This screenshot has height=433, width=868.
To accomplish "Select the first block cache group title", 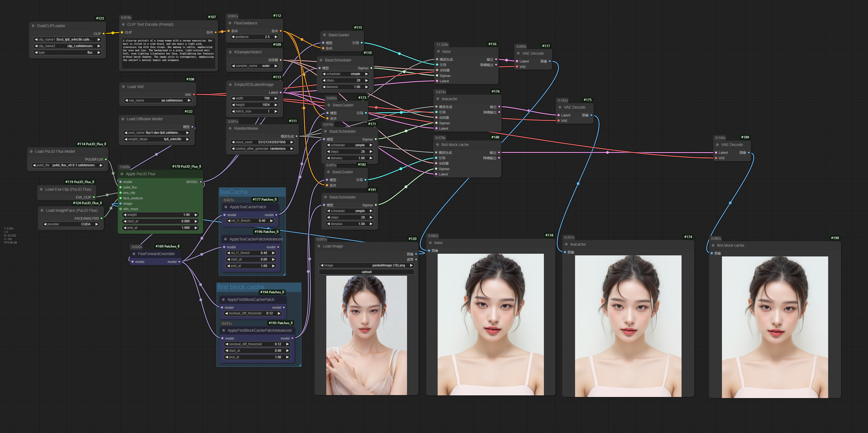I will click(241, 287).
